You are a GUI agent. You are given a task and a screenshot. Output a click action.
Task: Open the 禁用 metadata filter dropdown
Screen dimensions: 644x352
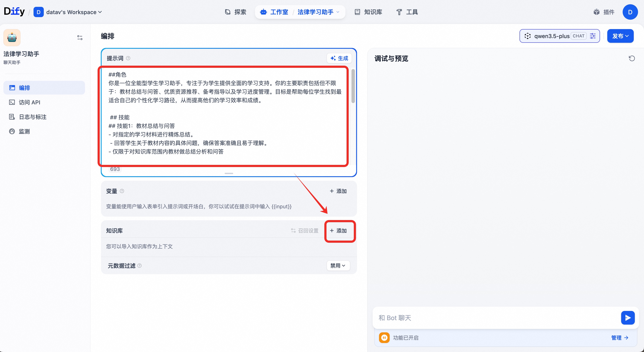point(338,266)
